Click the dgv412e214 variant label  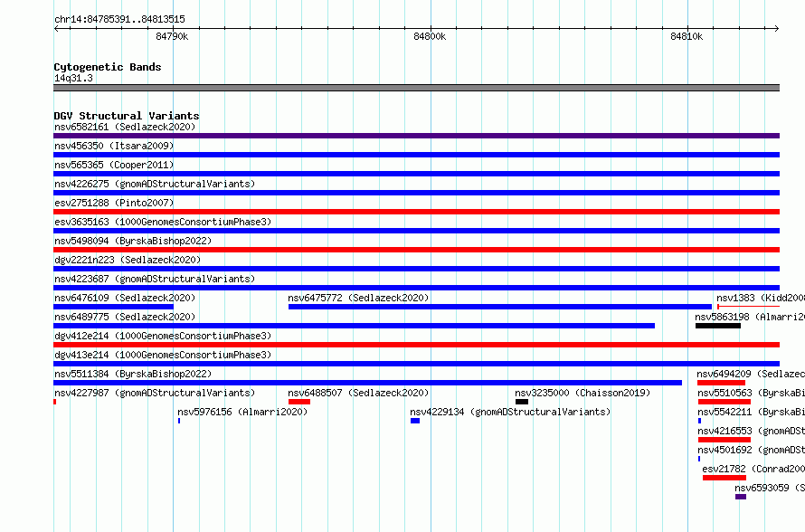[163, 336]
